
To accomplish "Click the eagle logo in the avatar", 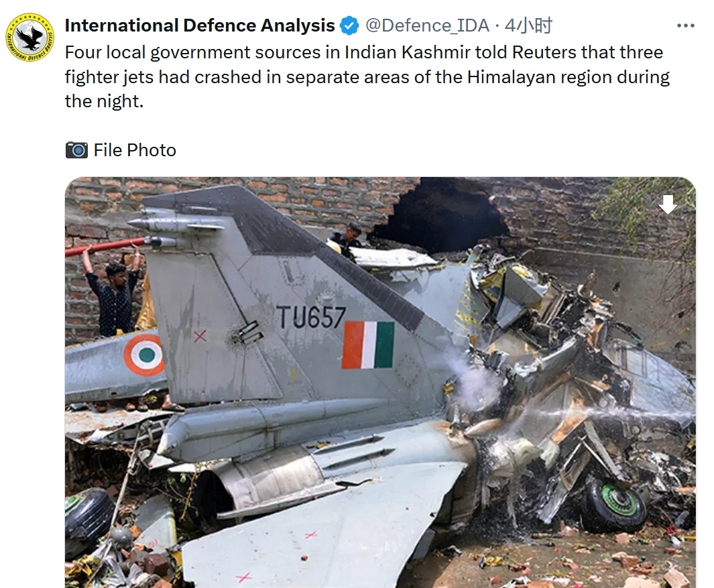I will pos(30,38).
